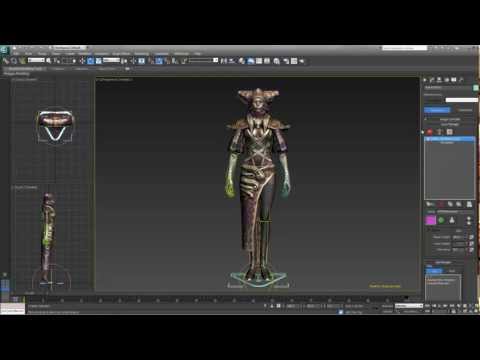Click the search field in the title bar
This screenshot has height=360, width=480.
[x=405, y=48]
